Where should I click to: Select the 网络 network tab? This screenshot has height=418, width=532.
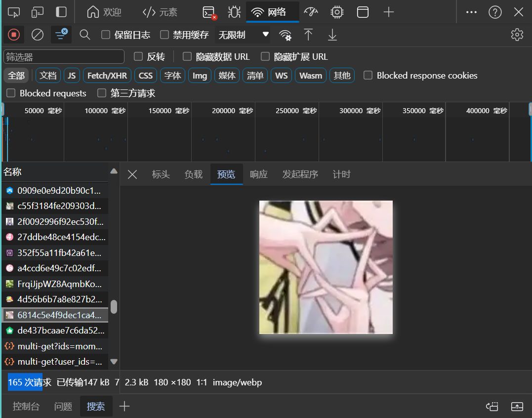click(273, 12)
